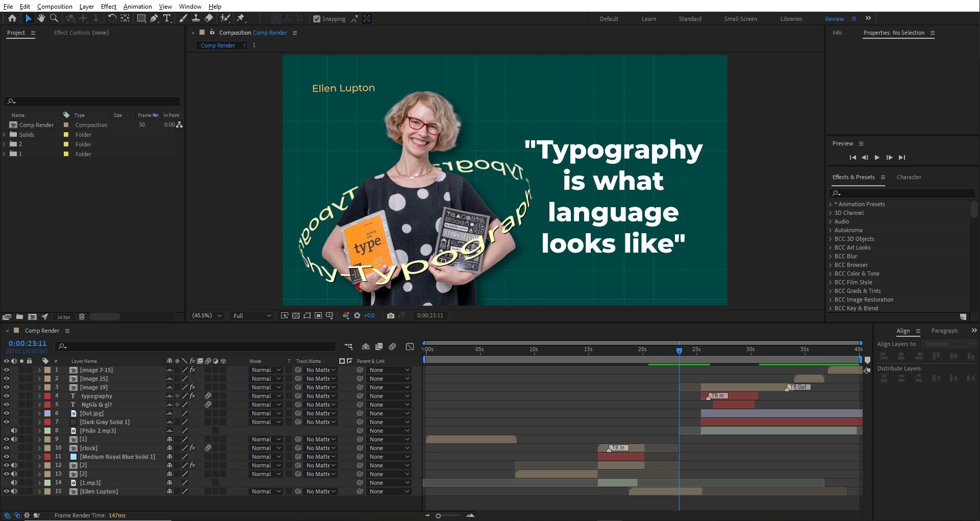Toggle visibility of image 7-15 layer
Screen dimensions: 980x521
pos(6,370)
